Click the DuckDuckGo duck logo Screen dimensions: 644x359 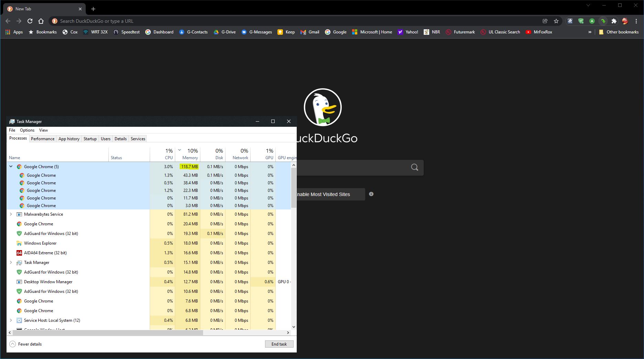pos(323,107)
